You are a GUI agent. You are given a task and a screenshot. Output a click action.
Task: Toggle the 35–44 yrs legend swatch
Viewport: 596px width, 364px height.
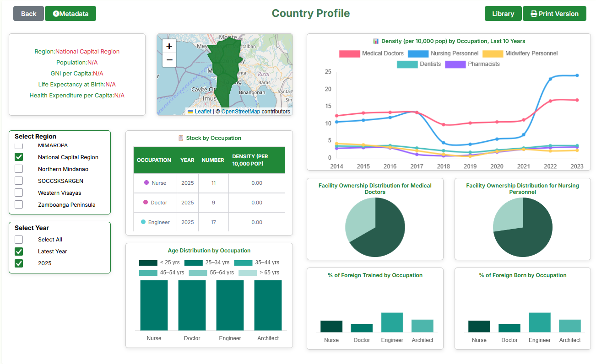tap(243, 263)
